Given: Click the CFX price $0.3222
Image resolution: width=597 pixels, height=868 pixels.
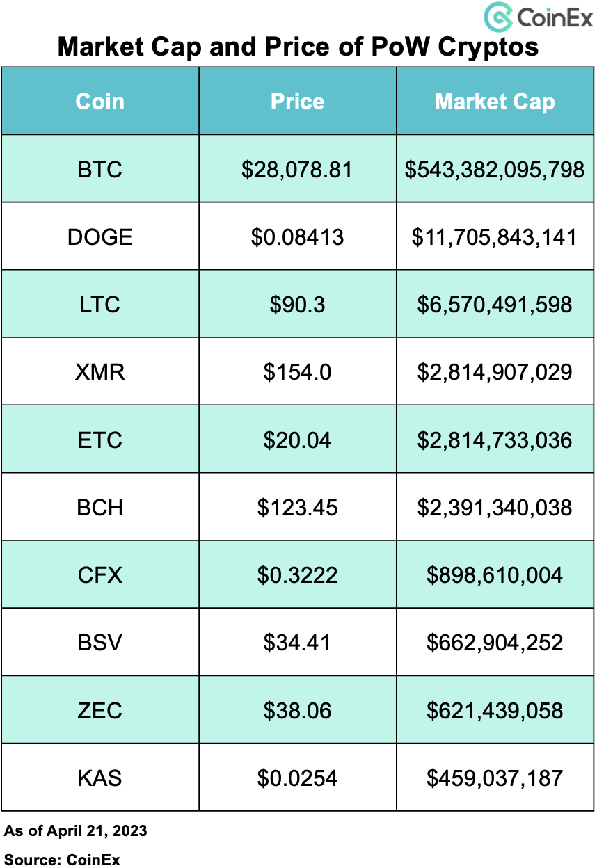Looking at the screenshot, I should tap(298, 575).
